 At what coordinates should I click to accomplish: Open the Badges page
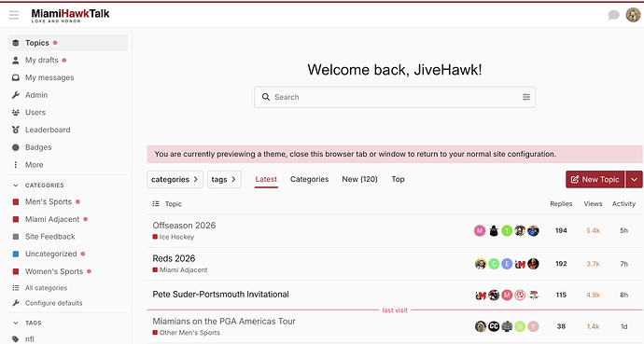(x=68, y=147)
